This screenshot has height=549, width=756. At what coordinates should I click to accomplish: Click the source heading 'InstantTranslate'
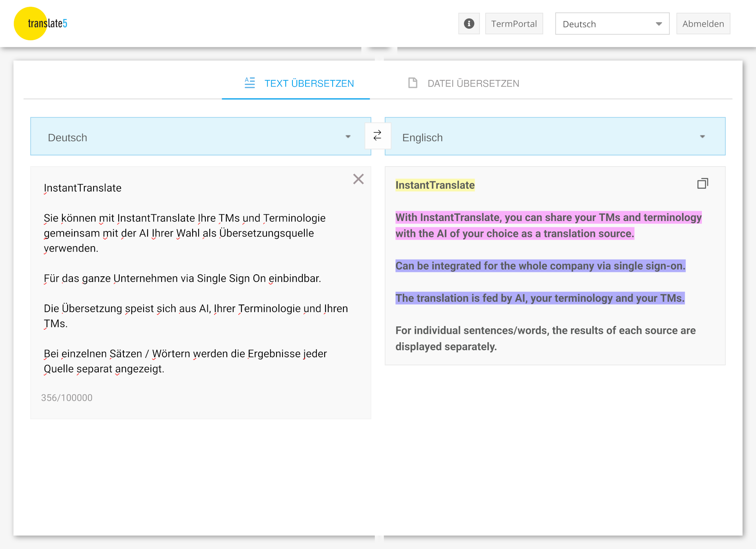pyautogui.click(x=83, y=188)
